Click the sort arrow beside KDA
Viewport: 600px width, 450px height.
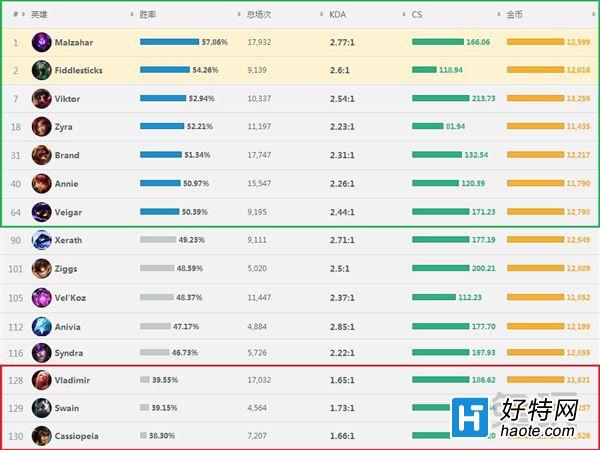click(404, 15)
